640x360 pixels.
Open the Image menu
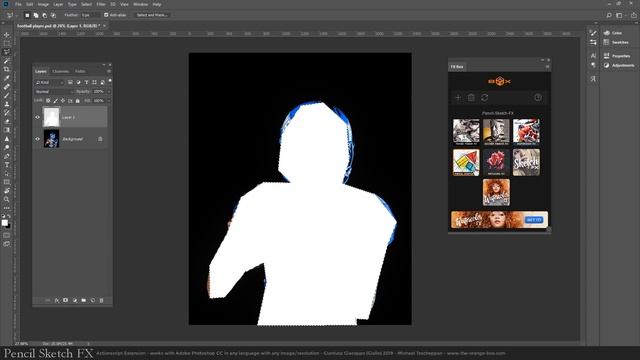(43, 4)
